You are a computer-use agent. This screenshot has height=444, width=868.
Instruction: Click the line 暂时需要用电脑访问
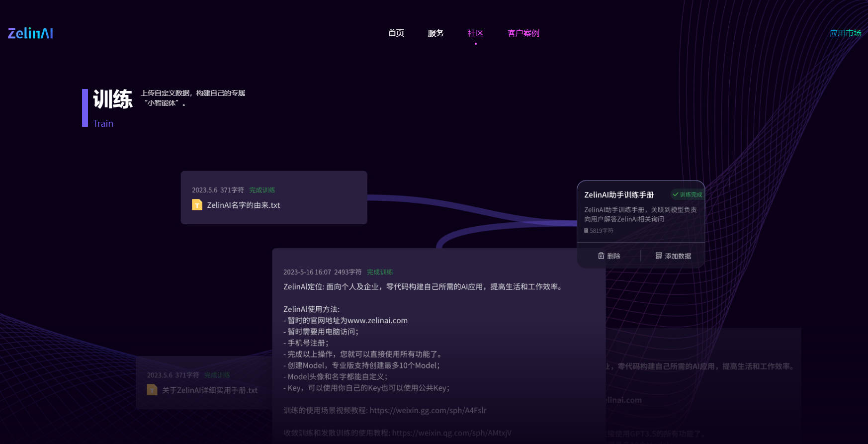coord(321,332)
